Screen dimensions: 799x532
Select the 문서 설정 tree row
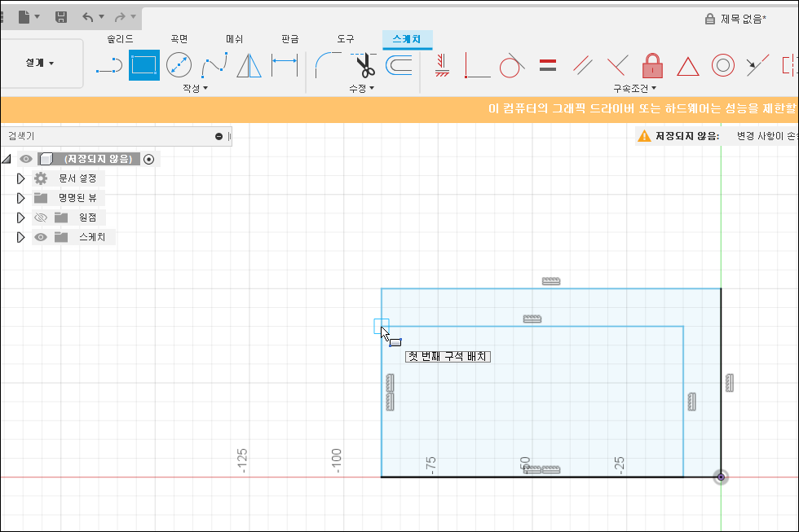tap(68, 178)
